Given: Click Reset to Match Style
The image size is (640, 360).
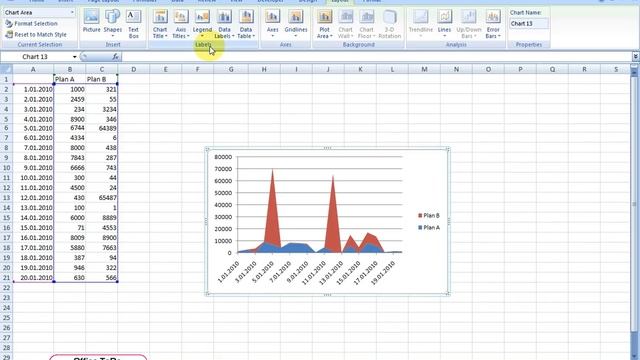Looking at the screenshot, I should pyautogui.click(x=36, y=35).
